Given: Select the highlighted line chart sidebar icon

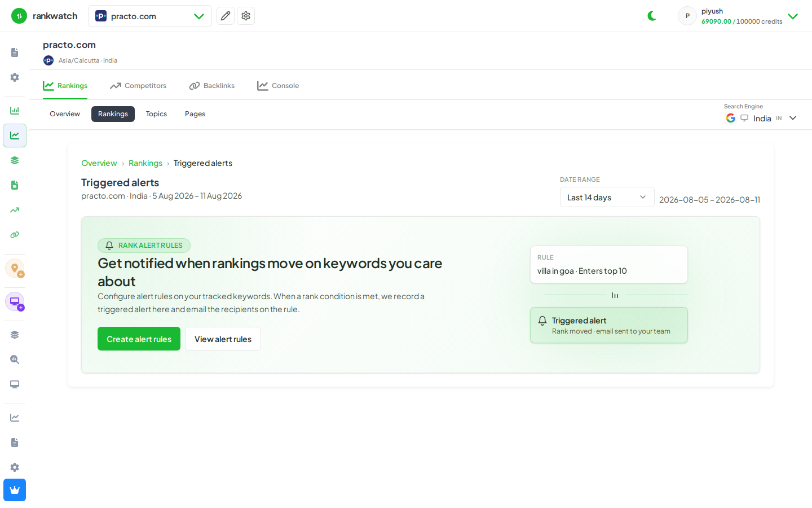Looking at the screenshot, I should point(15,135).
